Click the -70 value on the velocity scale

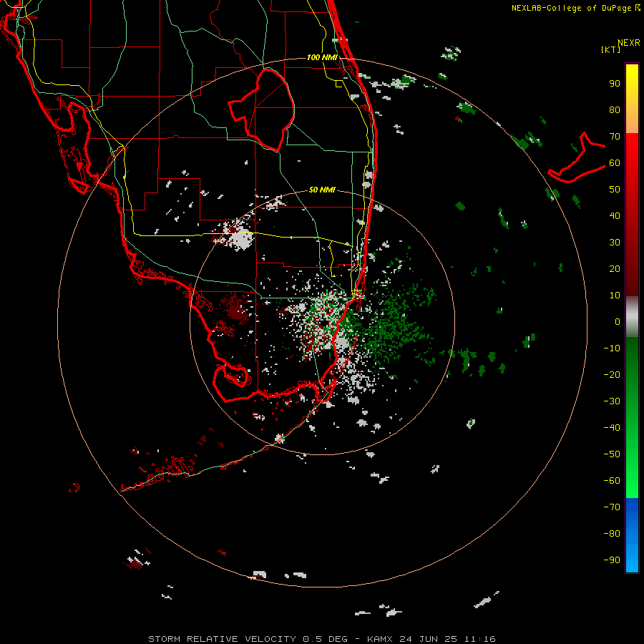click(612, 507)
